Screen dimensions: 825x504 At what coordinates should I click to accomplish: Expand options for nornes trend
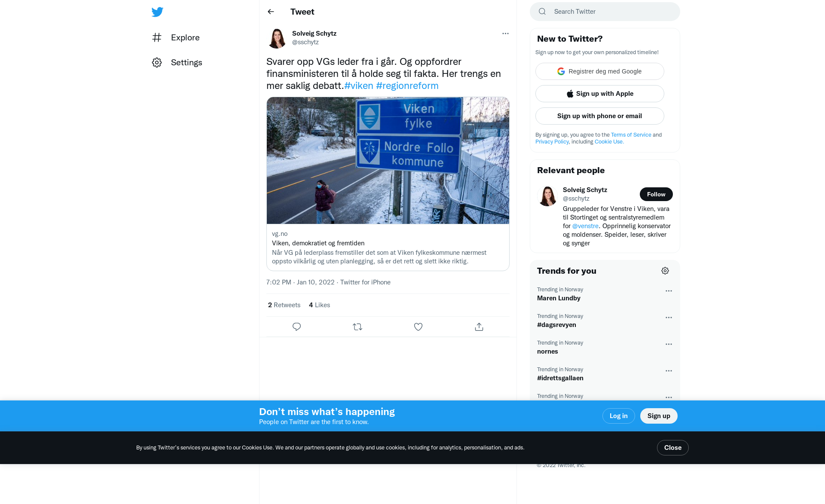669,344
